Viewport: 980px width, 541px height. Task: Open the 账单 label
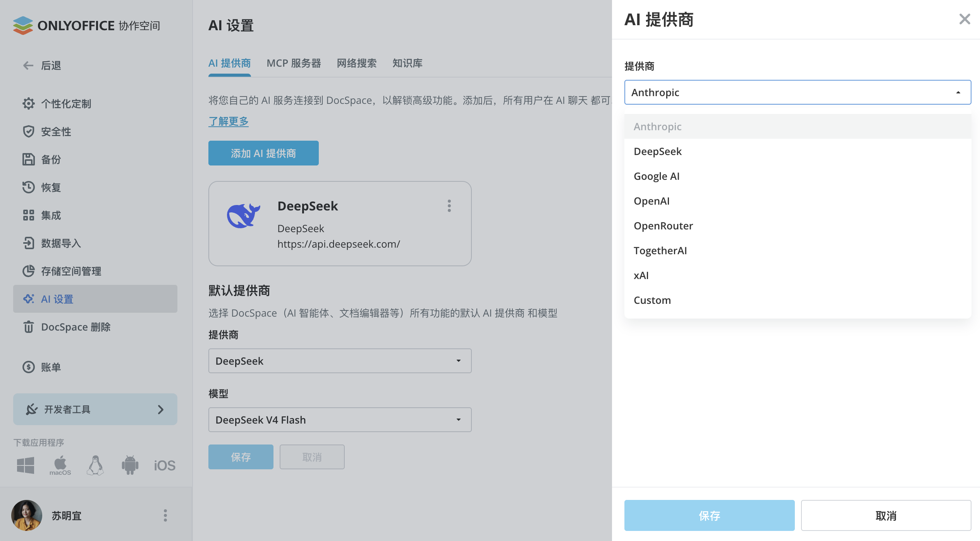[51, 367]
